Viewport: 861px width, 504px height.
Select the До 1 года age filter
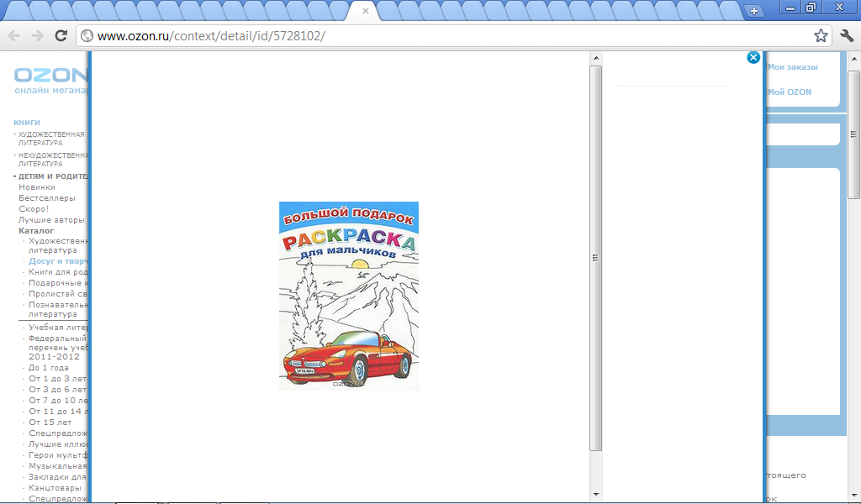[x=48, y=368]
